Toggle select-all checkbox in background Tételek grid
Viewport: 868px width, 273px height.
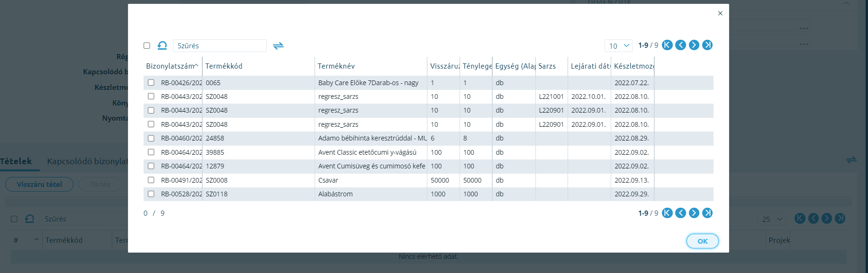coord(14,219)
